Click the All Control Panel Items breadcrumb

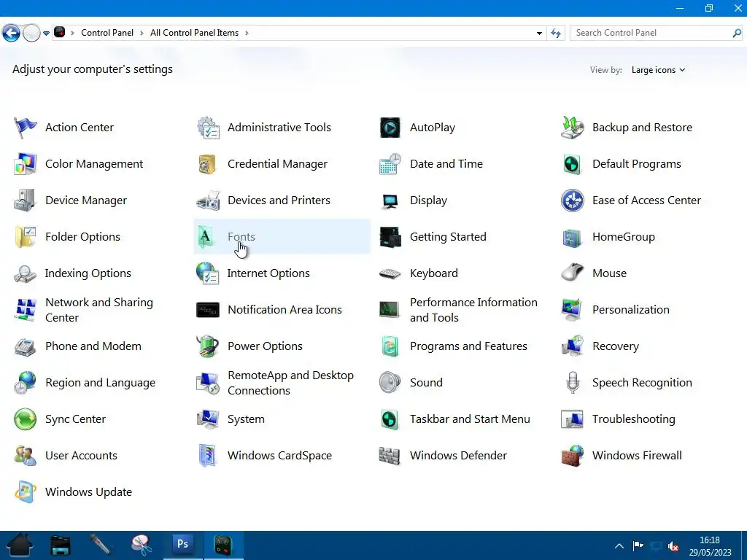point(194,33)
